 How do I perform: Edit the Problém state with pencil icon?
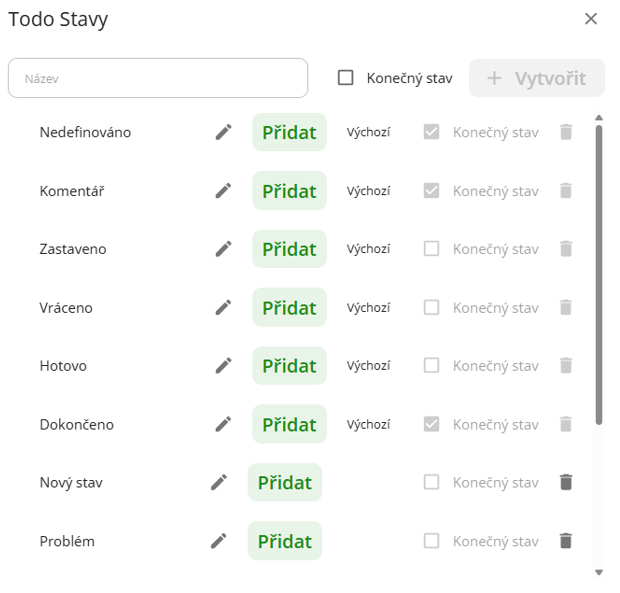[x=219, y=541]
